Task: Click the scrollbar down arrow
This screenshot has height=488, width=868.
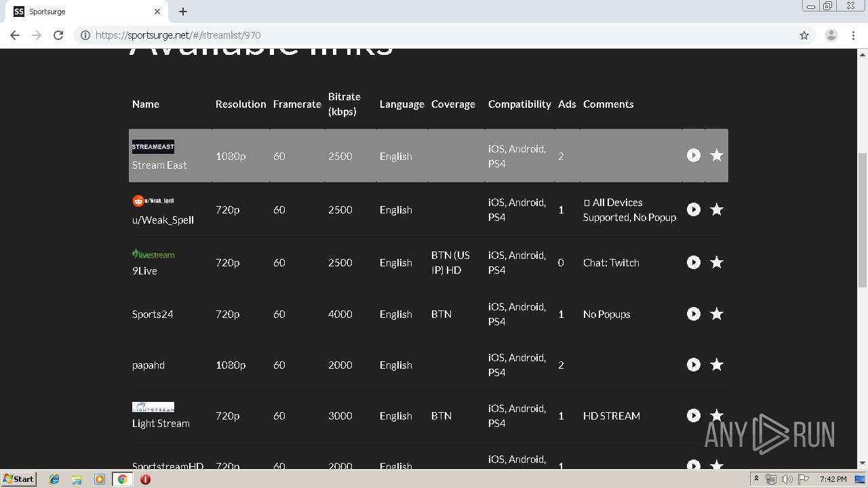Action: tap(863, 464)
